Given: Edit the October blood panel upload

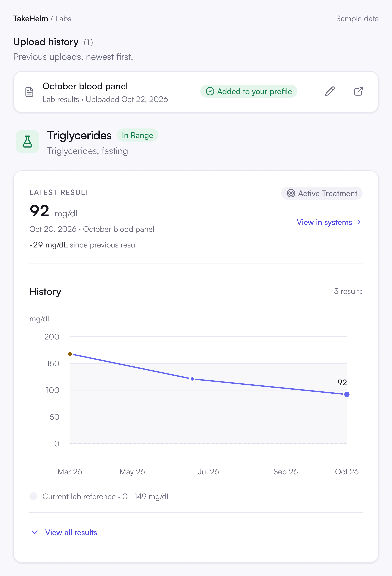Looking at the screenshot, I should tap(330, 92).
